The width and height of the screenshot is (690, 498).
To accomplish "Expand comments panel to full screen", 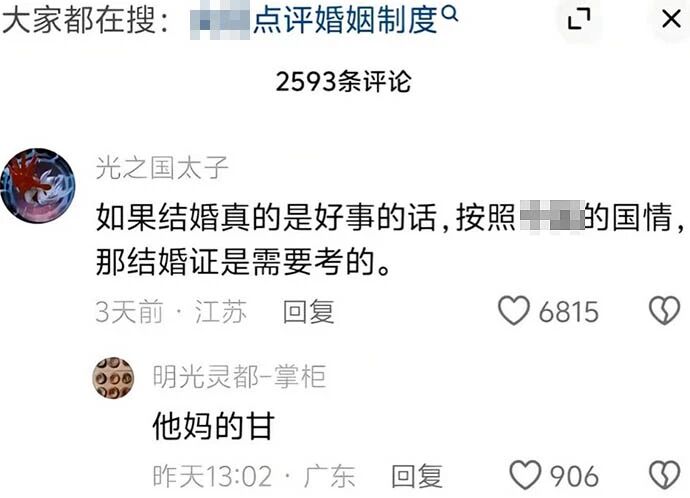I will click(579, 19).
